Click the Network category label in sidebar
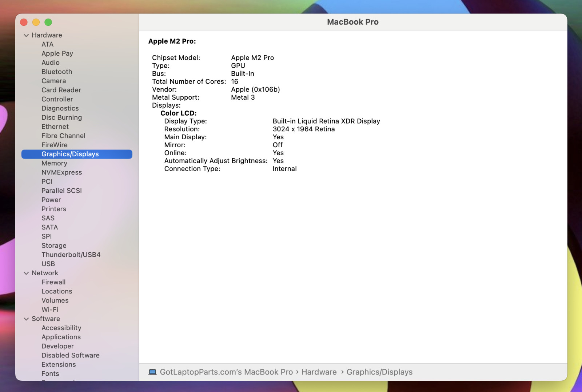This screenshot has width=582, height=392. (x=45, y=273)
